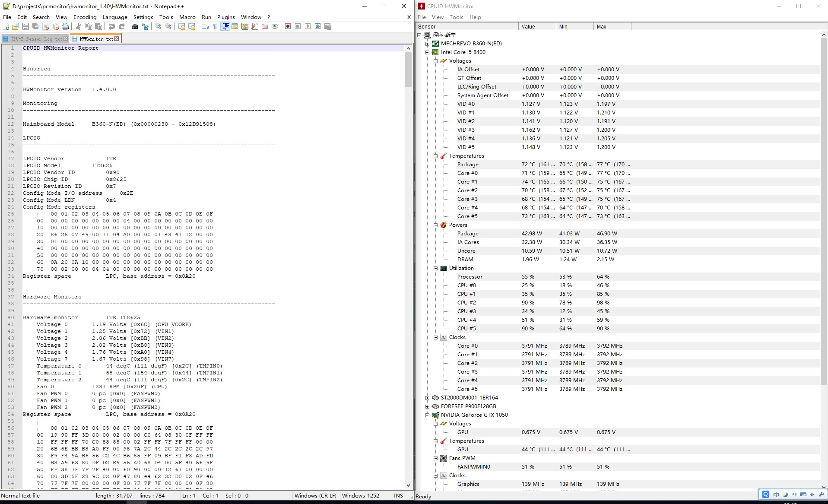This screenshot has width=828, height=504.
Task: Open the HWMonitor View menu
Action: 438,17
